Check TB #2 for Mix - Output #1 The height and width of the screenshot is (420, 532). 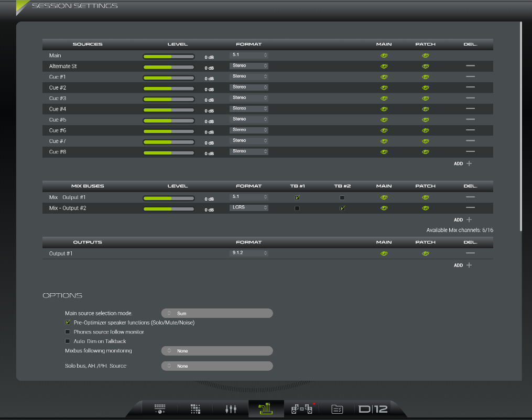[x=342, y=197]
